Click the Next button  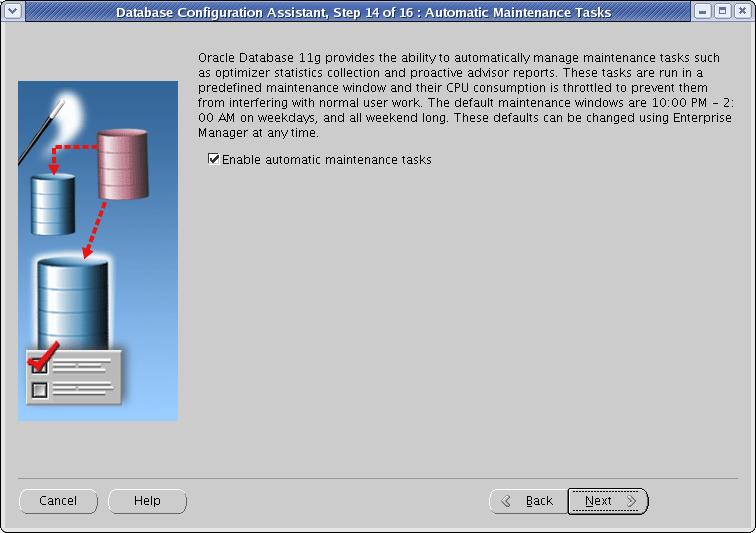coord(608,501)
